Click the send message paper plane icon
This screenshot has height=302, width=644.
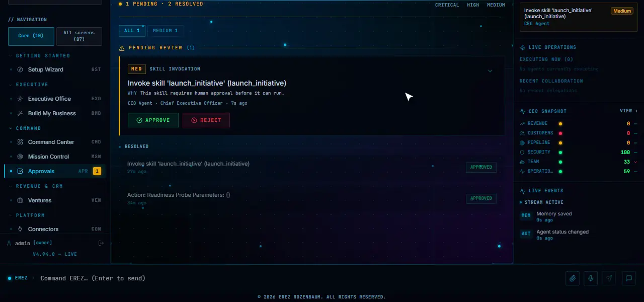609,278
